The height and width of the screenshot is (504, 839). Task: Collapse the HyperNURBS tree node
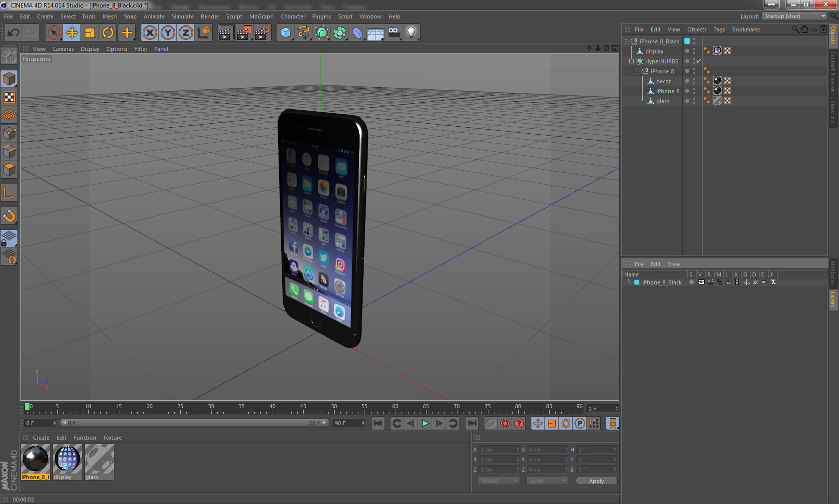[631, 61]
